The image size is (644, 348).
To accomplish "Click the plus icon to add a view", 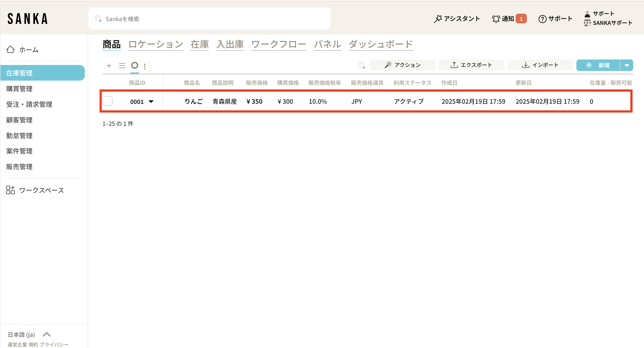I will pos(109,65).
